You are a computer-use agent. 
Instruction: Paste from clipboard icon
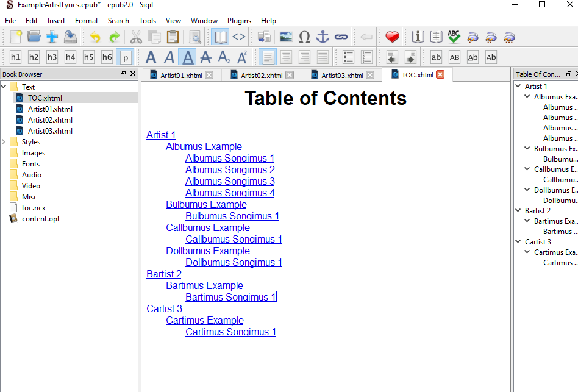(x=173, y=37)
